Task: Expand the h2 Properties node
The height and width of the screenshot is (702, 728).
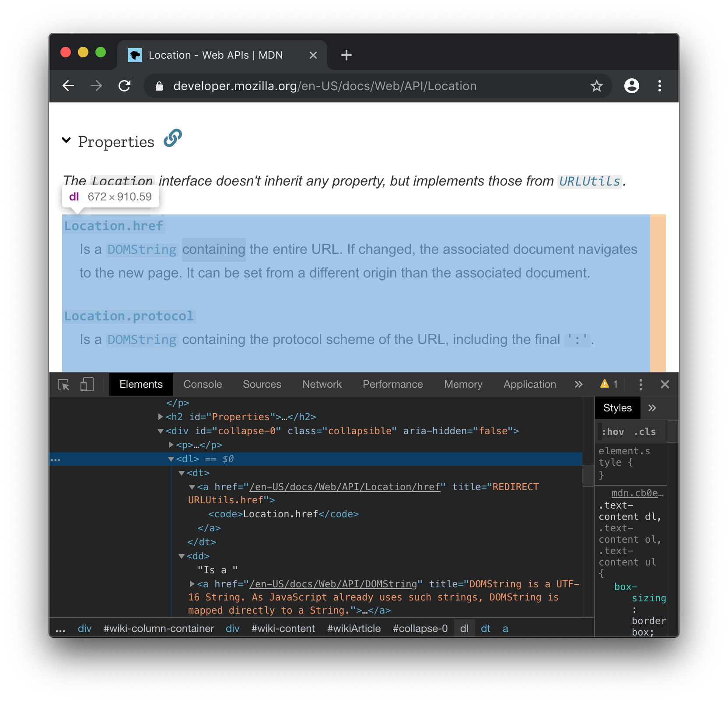Action: [161, 417]
